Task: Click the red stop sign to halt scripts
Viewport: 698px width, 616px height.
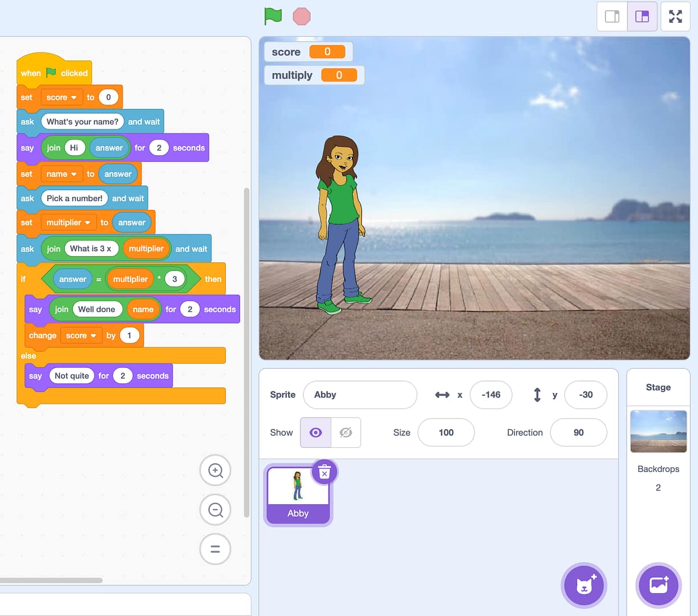Action: tap(301, 17)
